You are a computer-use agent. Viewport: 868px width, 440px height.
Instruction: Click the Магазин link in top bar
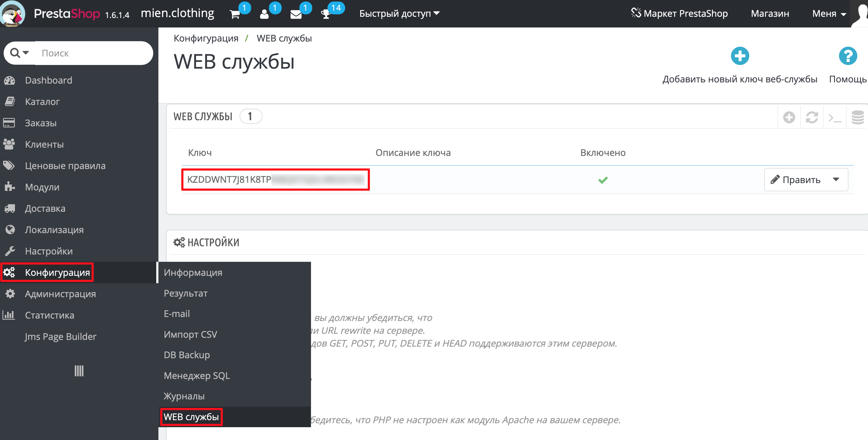770,13
